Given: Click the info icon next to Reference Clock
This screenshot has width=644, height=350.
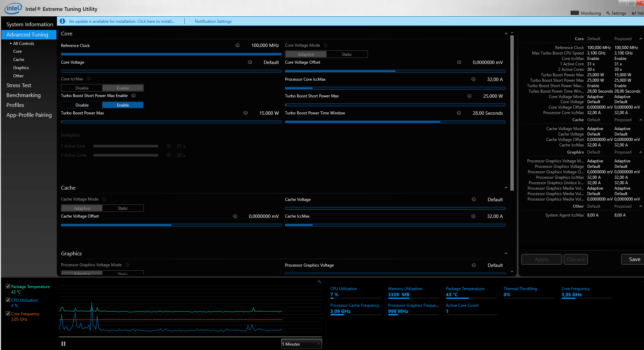Looking at the screenshot, I should [x=237, y=45].
